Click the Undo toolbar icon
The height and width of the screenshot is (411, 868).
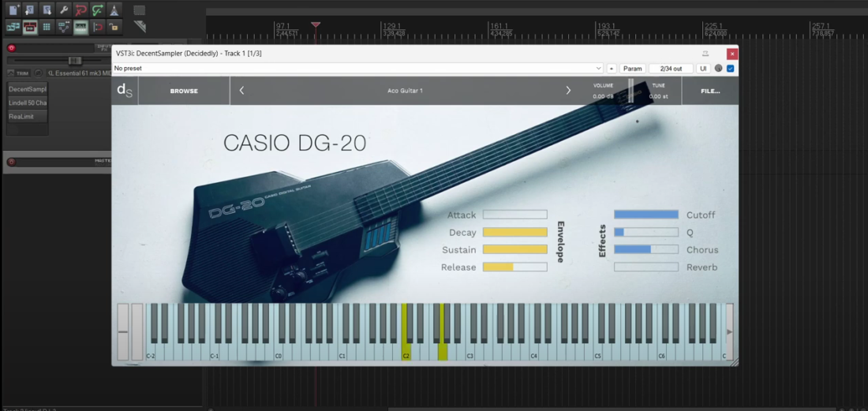81,10
